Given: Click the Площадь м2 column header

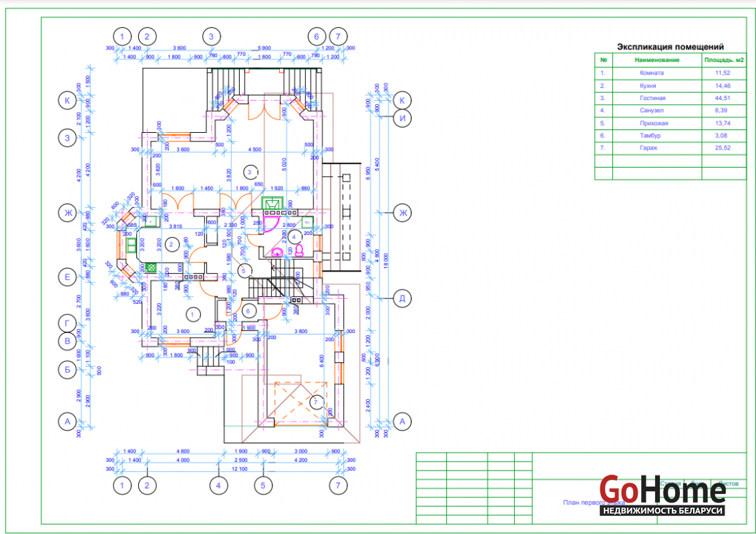Looking at the screenshot, I should (723, 60).
